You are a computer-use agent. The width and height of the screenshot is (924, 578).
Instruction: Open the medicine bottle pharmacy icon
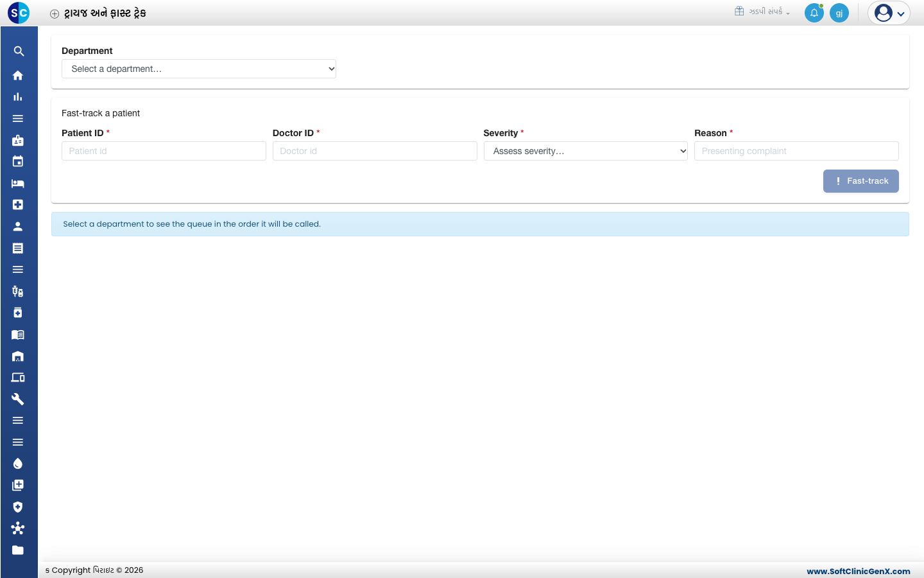tap(18, 313)
